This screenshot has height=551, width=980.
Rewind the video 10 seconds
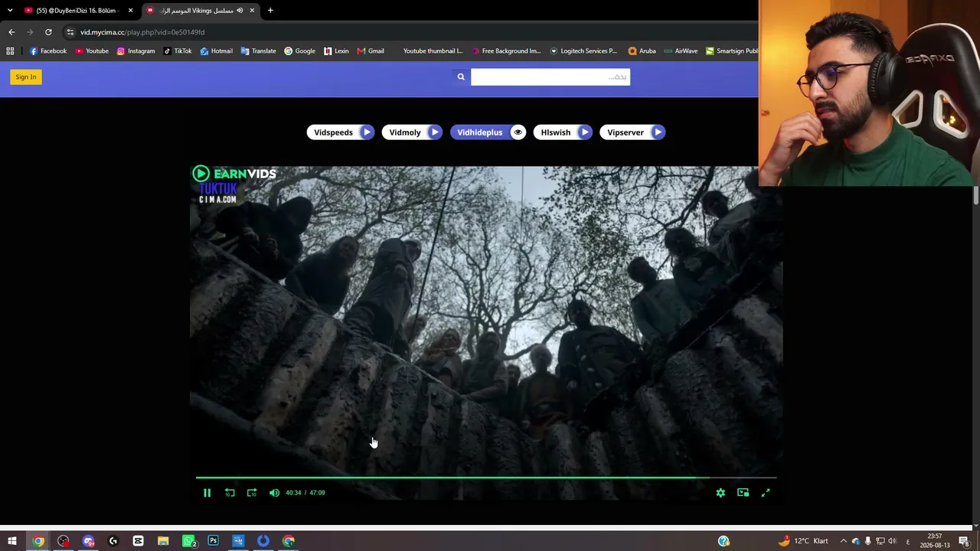(x=230, y=493)
